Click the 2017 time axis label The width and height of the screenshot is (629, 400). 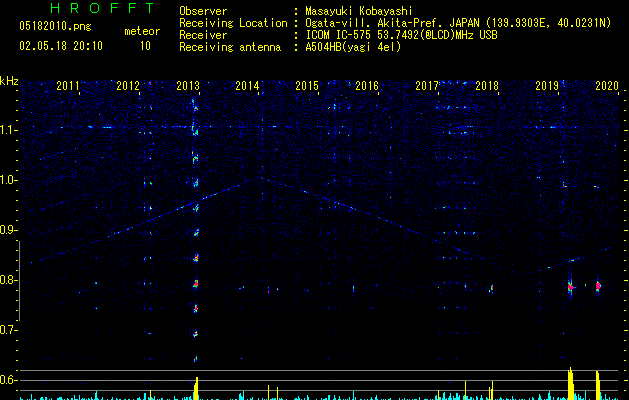pos(427,86)
